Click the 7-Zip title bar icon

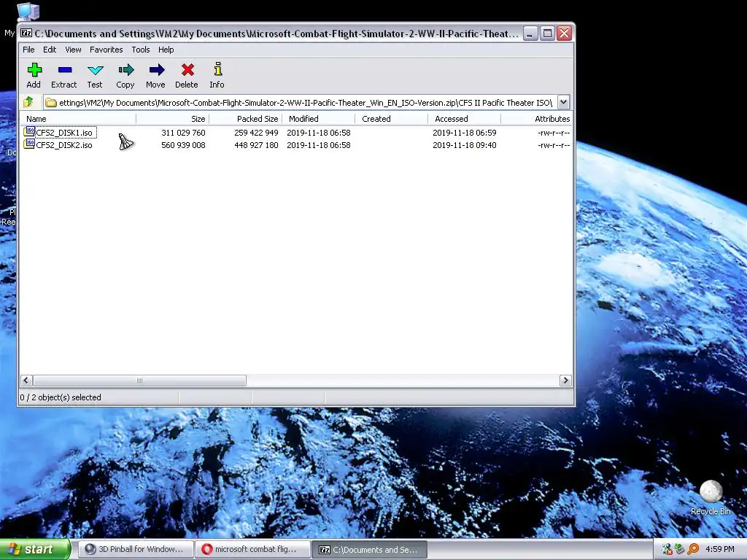[26, 34]
